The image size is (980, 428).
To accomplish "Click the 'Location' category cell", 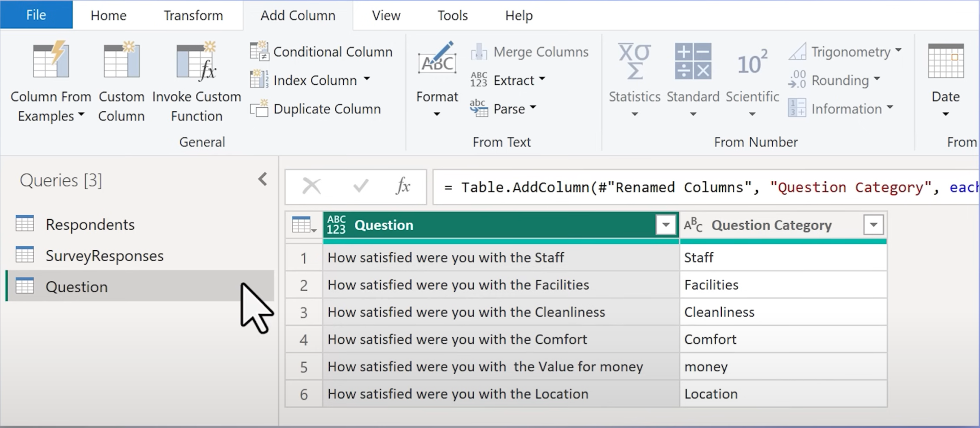I will (x=783, y=394).
